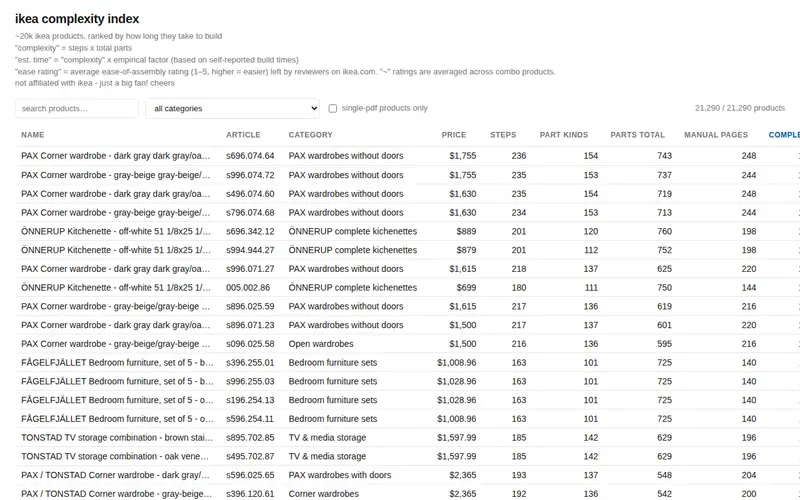Screen dimensions: 800x500
Task: Sort table by PARTS TOTAL column
Action: [x=637, y=135]
